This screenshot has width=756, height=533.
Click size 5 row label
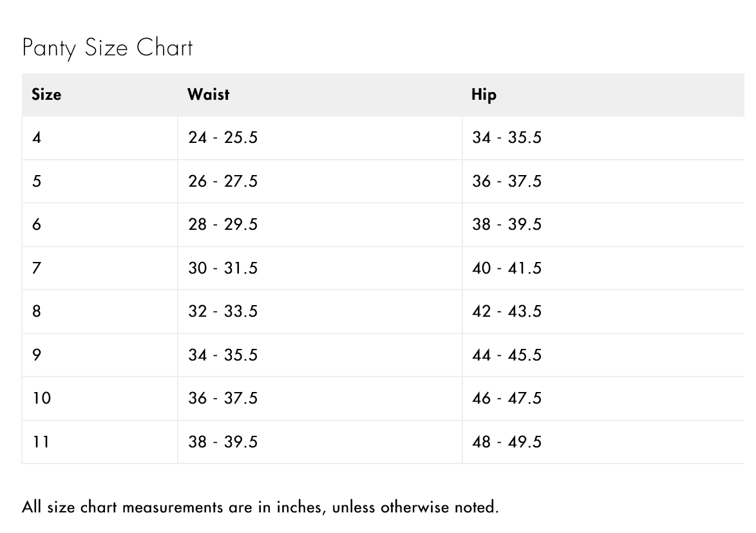tap(37, 181)
